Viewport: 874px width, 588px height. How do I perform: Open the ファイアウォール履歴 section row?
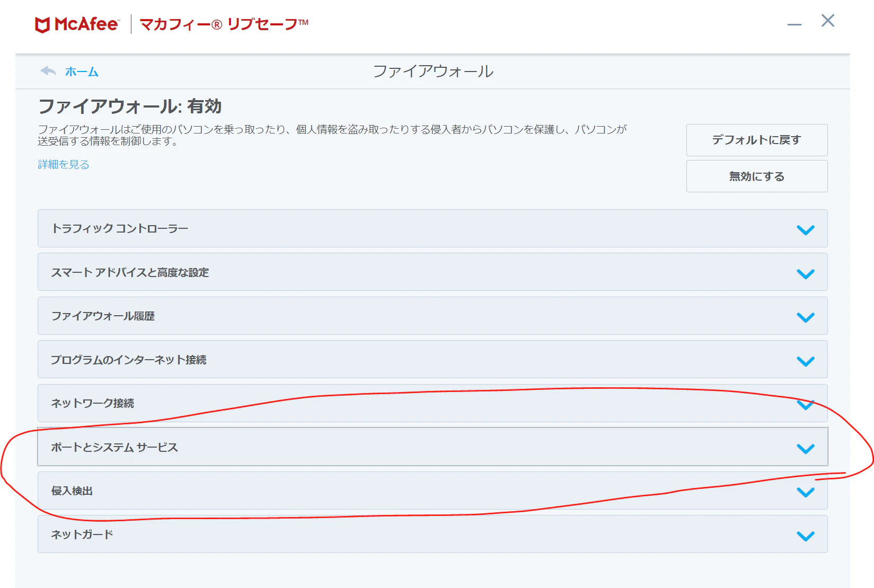[x=432, y=316]
